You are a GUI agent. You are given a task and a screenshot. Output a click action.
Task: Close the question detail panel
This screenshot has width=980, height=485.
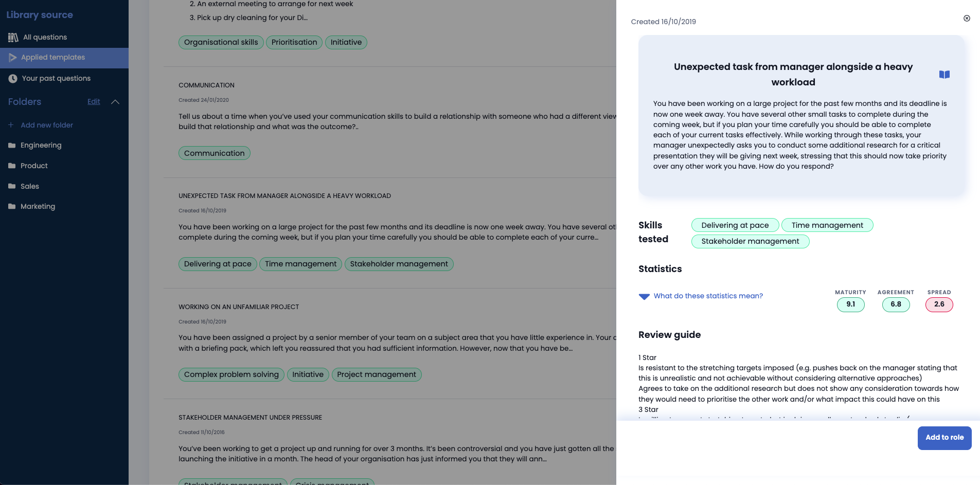click(967, 19)
